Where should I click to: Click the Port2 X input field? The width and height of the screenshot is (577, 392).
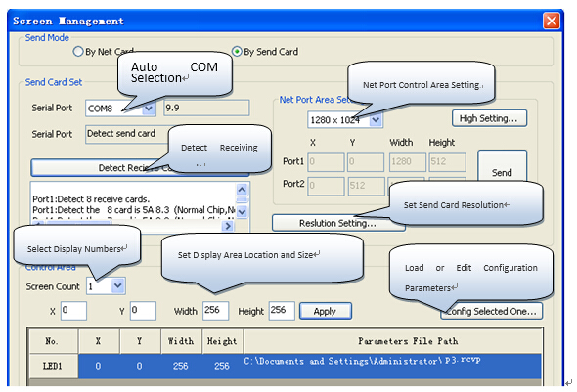[x=327, y=186]
